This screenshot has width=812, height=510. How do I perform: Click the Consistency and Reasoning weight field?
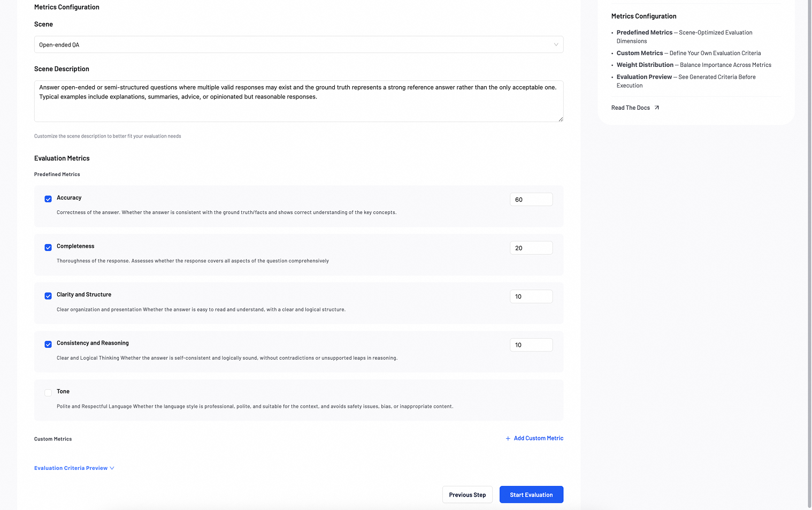tap(531, 345)
